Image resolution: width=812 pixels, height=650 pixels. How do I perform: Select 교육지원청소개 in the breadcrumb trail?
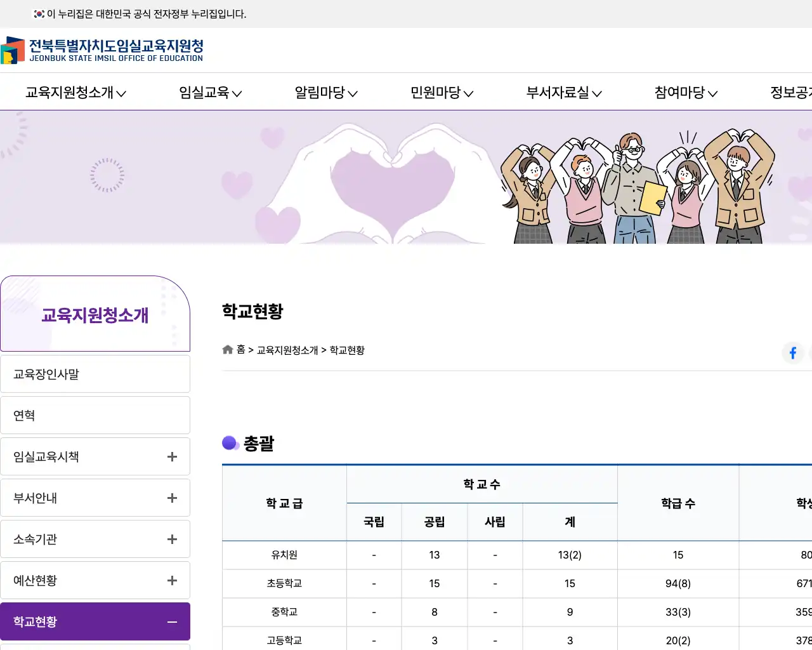287,350
